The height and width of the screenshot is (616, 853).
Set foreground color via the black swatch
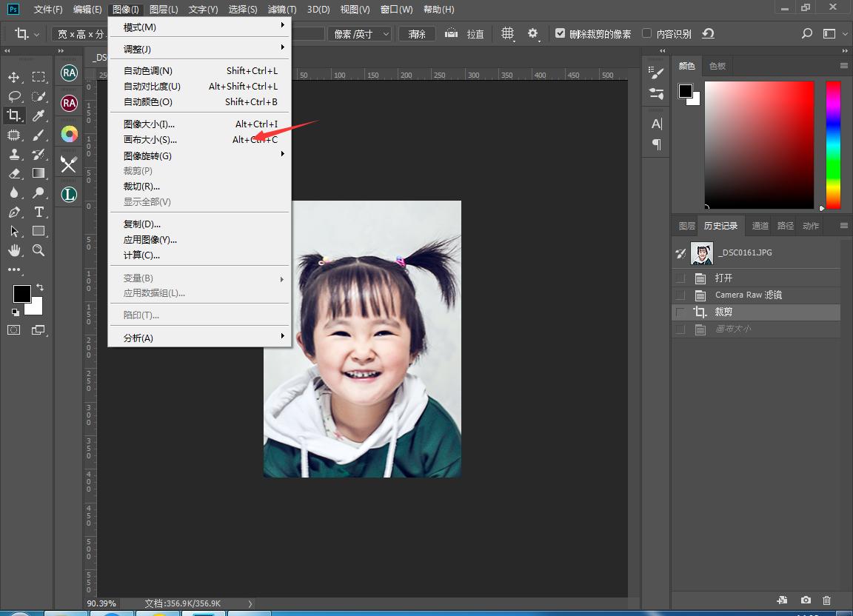coord(21,294)
